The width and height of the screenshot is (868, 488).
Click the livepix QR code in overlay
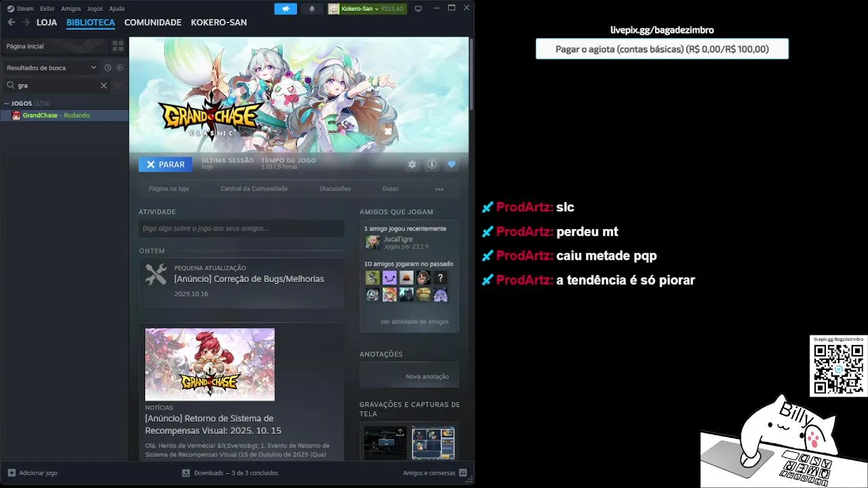pyautogui.click(x=838, y=369)
